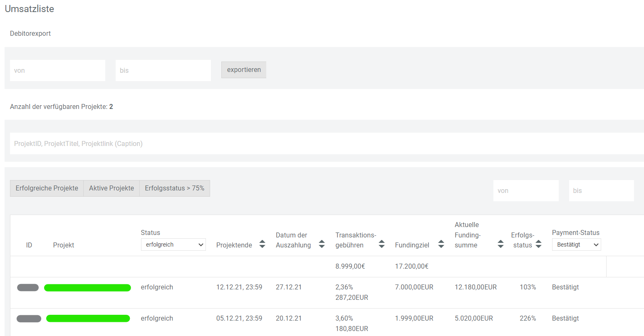This screenshot has width=644, height=336.
Task: Toggle the Erfolgreiche Projekte filter
Action: coord(47,188)
